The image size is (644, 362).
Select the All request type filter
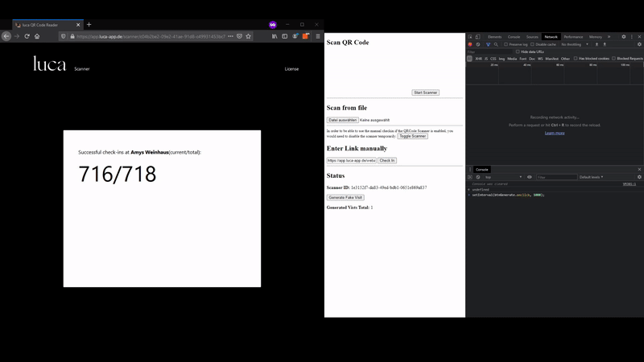point(469,58)
